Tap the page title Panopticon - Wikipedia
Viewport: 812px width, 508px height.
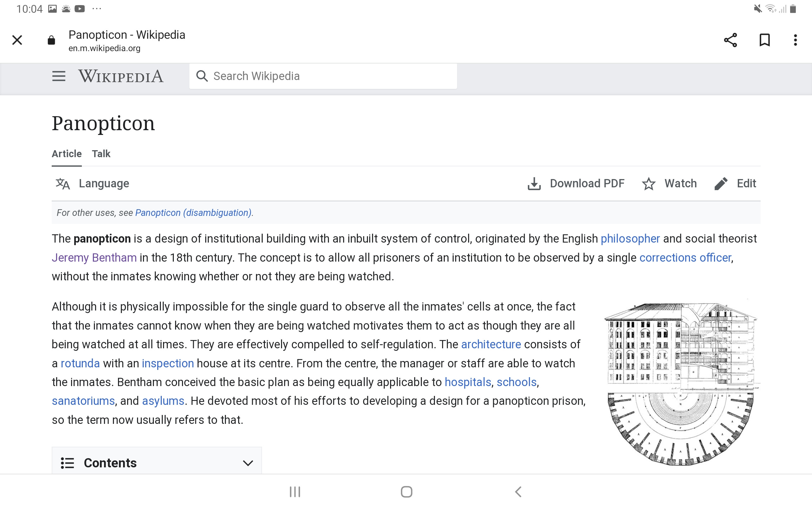coord(127,35)
